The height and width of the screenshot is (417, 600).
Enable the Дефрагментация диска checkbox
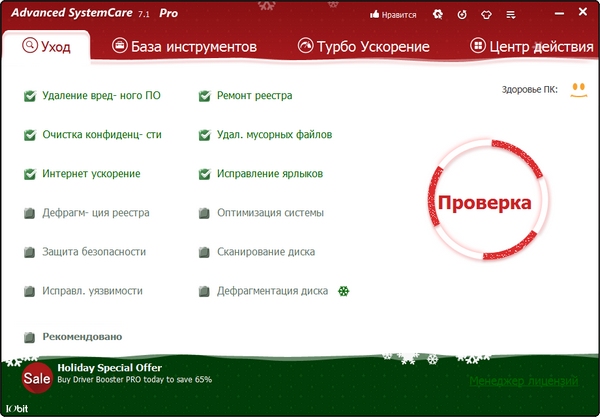pos(204,292)
